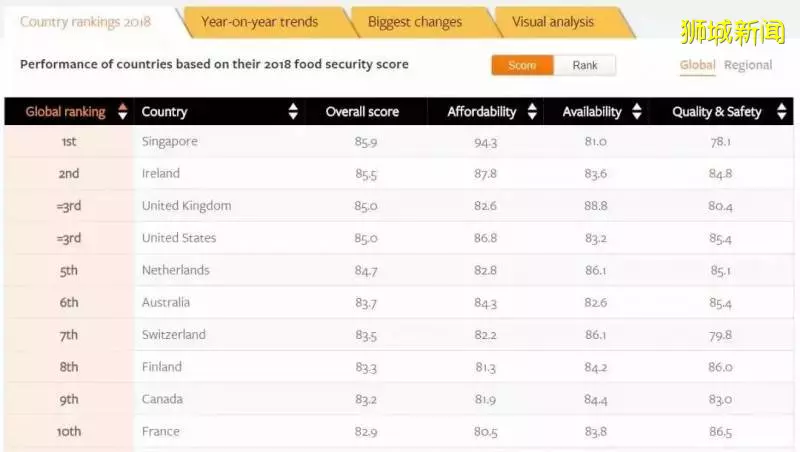Image resolution: width=800 pixels, height=452 pixels.
Task: Open Country rankings 2018 tab
Action: coord(86,22)
